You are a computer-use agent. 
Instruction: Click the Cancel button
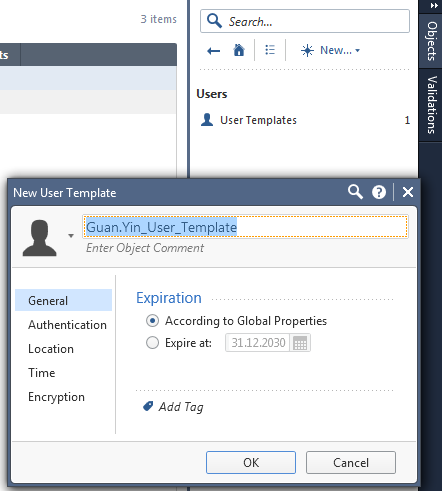pyautogui.click(x=351, y=462)
